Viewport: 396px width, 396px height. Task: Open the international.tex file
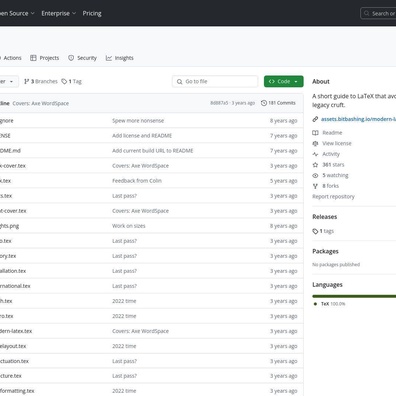click(x=15, y=286)
